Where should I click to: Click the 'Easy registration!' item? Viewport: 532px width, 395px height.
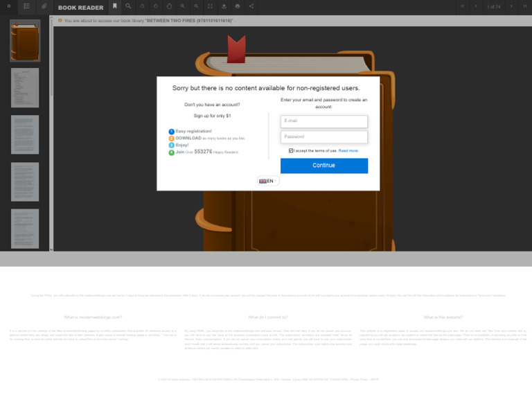click(x=193, y=131)
